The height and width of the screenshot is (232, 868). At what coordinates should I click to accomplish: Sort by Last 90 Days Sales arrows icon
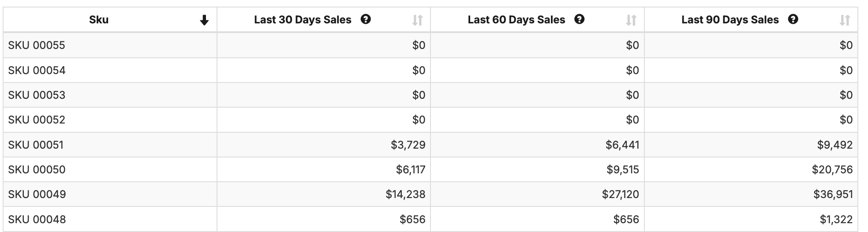point(845,20)
